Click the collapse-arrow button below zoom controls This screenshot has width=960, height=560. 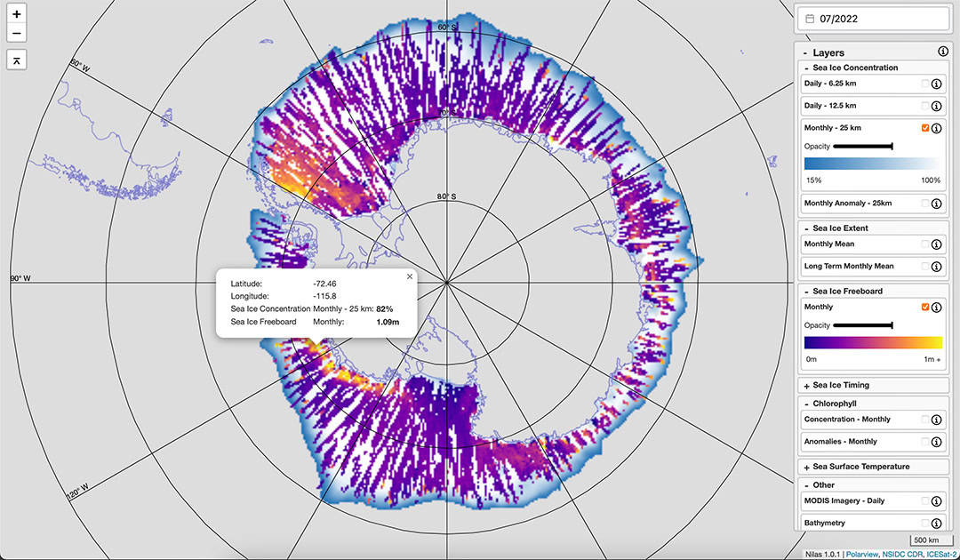(17, 60)
